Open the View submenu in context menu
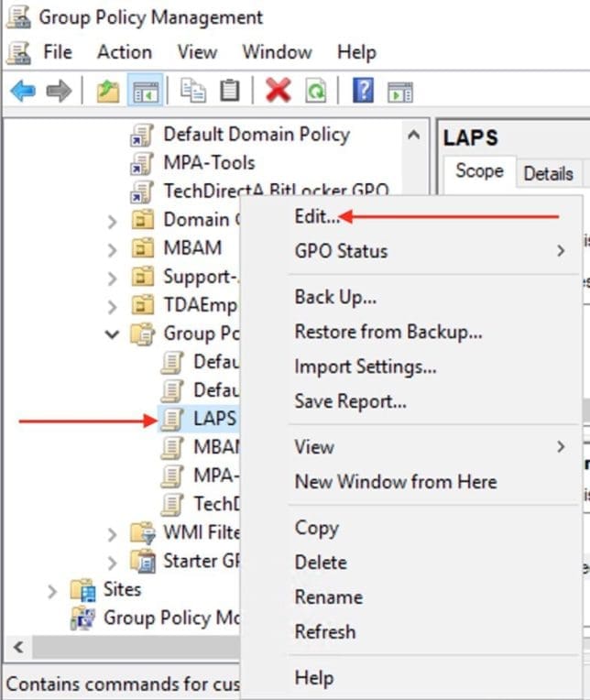This screenshot has width=590, height=700. [x=410, y=447]
